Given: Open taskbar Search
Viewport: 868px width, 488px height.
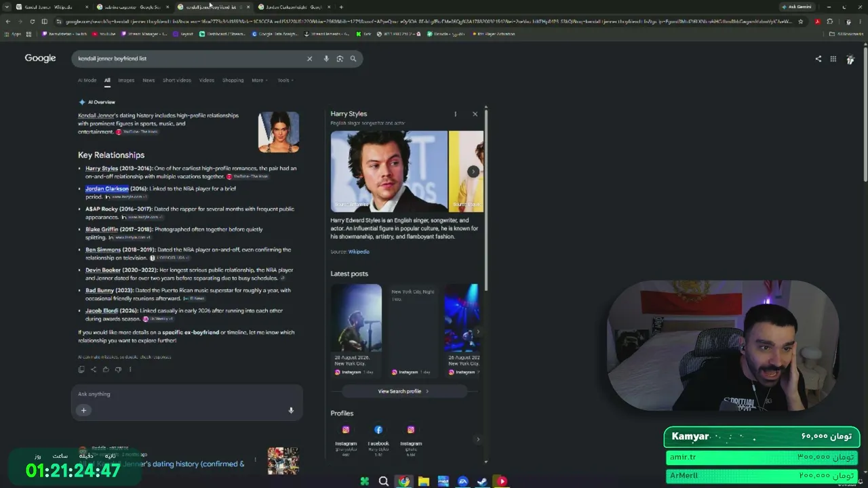Looking at the screenshot, I should 384,481.
